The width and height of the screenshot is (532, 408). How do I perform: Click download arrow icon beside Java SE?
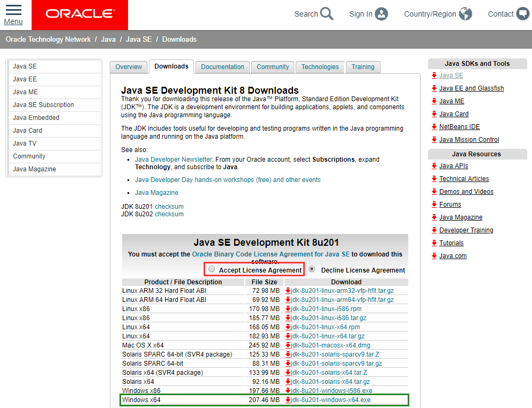point(434,75)
